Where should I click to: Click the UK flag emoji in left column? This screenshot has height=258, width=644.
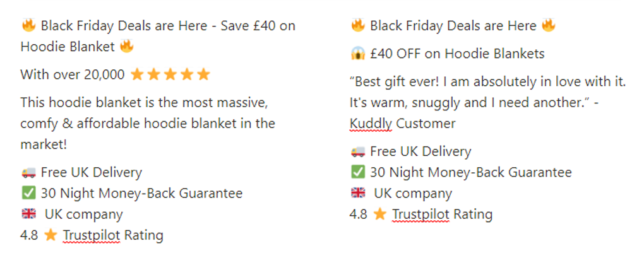28,214
